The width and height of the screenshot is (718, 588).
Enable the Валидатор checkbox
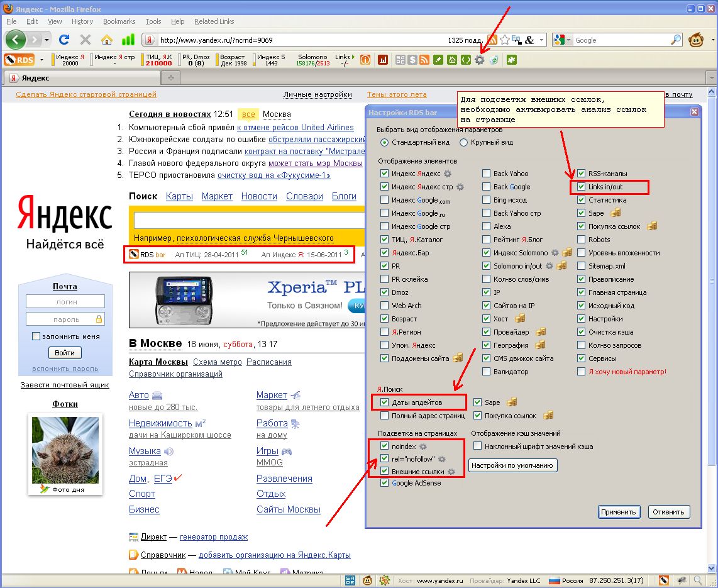point(487,372)
